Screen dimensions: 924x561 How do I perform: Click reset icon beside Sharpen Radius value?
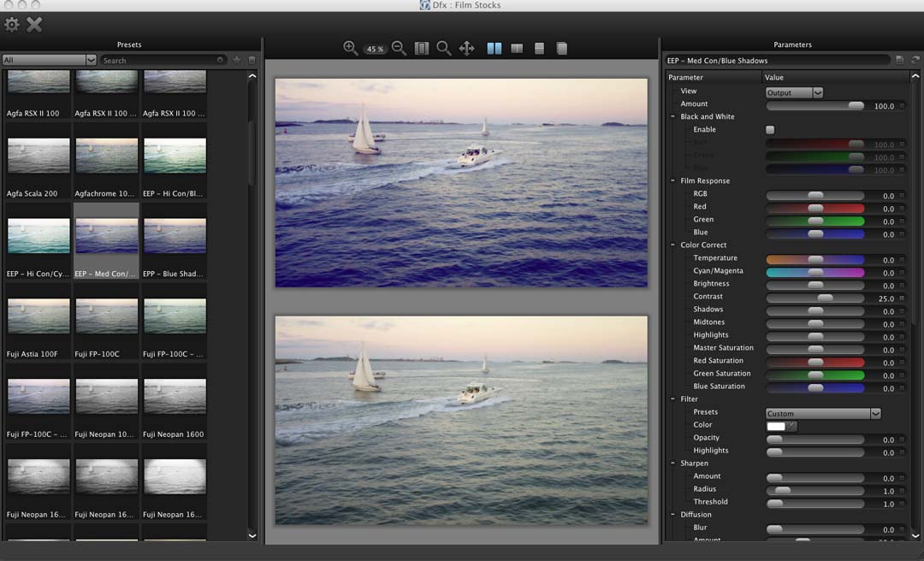click(x=902, y=491)
